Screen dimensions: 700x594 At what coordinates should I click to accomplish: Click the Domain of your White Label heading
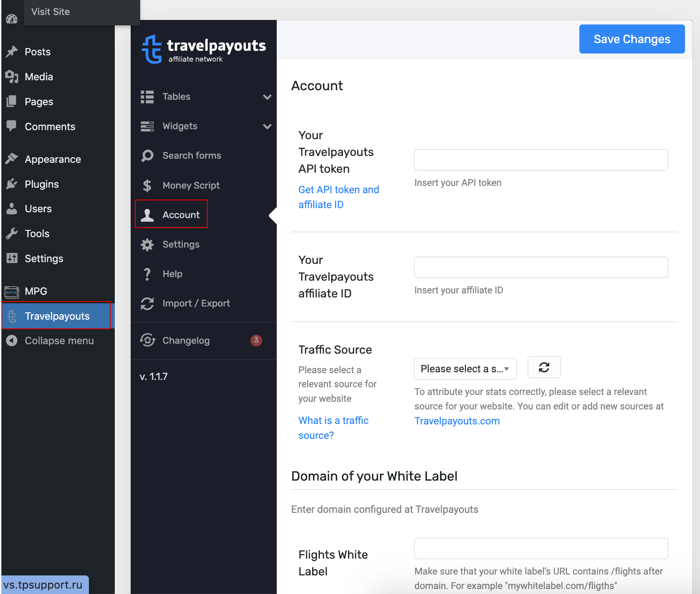coord(374,476)
